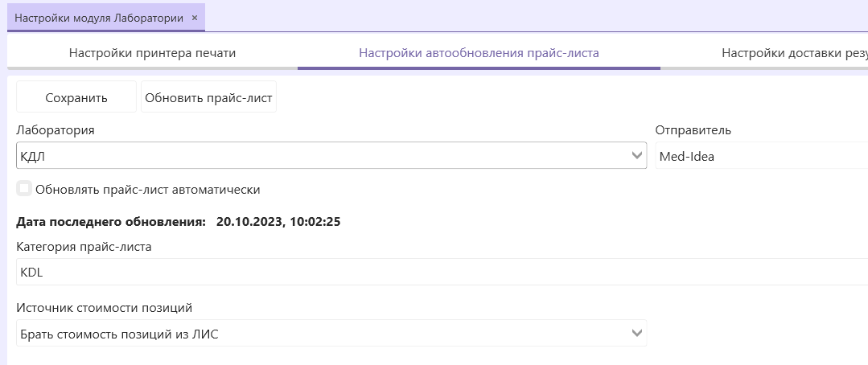This screenshot has width=868, height=365.
Task: Close the Настройки модуля Лаборатории tab
Action: click(x=195, y=17)
